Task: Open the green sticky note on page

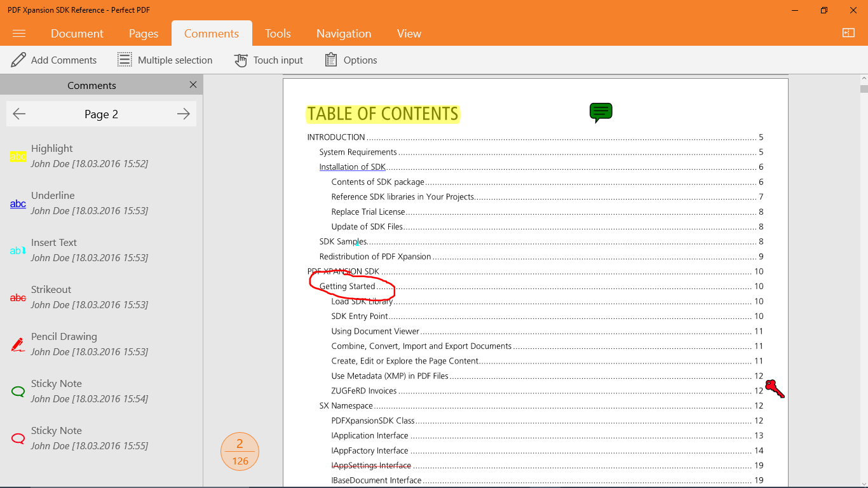Action: pyautogui.click(x=600, y=112)
